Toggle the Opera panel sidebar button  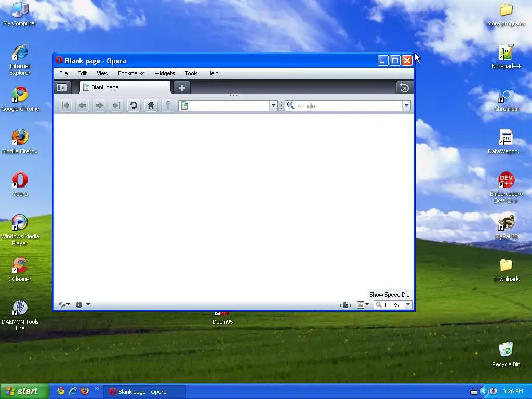tap(62, 87)
